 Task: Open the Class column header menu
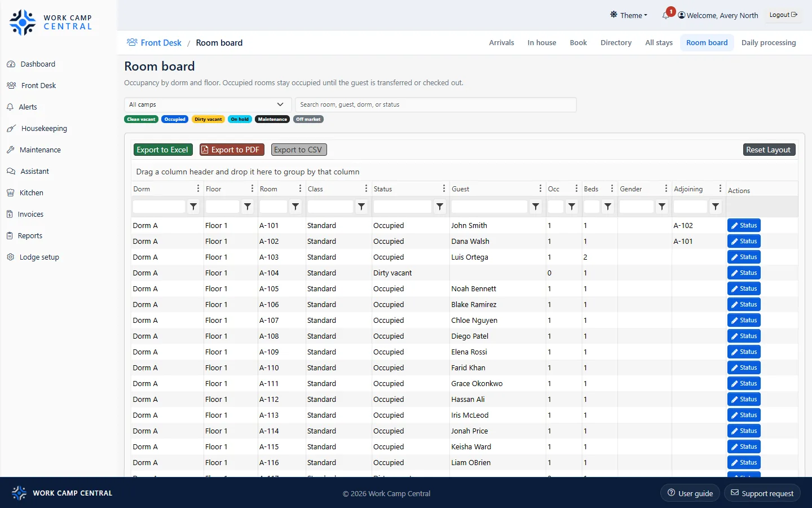(366, 189)
